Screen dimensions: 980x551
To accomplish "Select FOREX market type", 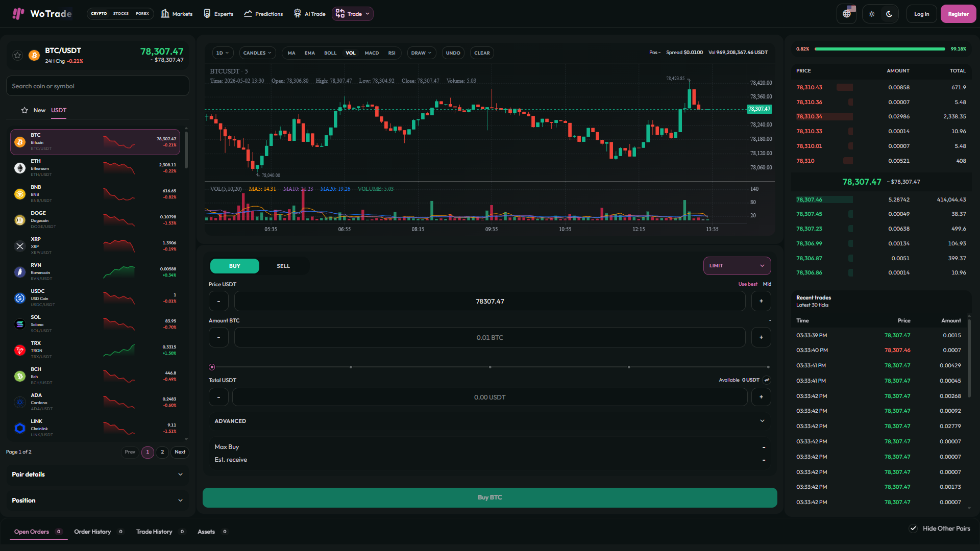I will tap(142, 14).
